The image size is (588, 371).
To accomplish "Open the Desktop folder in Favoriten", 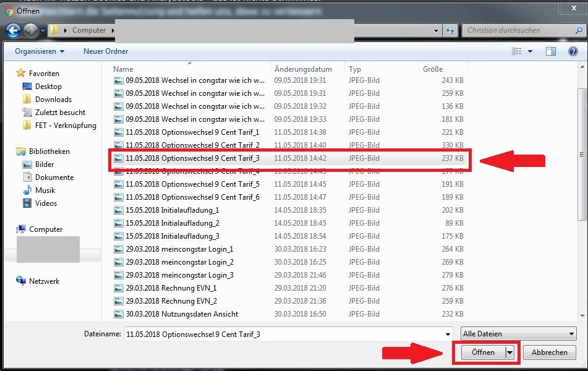I will [x=48, y=87].
